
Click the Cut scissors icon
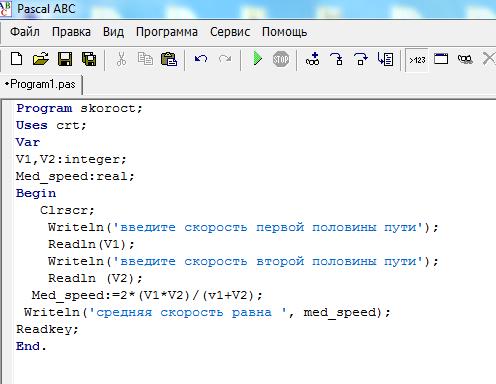click(121, 59)
